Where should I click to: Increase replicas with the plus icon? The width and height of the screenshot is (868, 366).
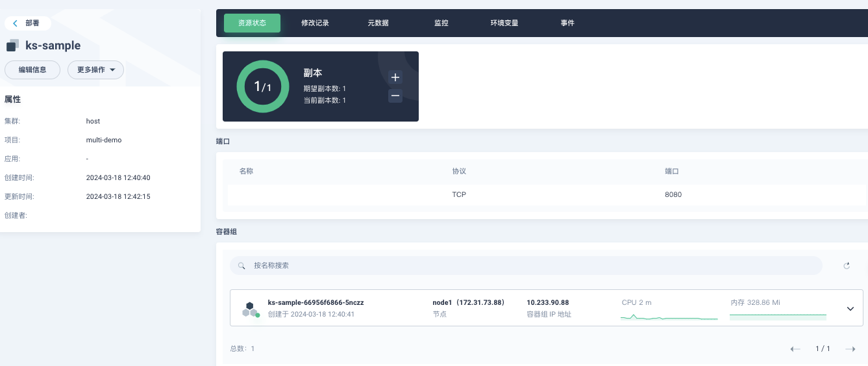[x=395, y=77]
